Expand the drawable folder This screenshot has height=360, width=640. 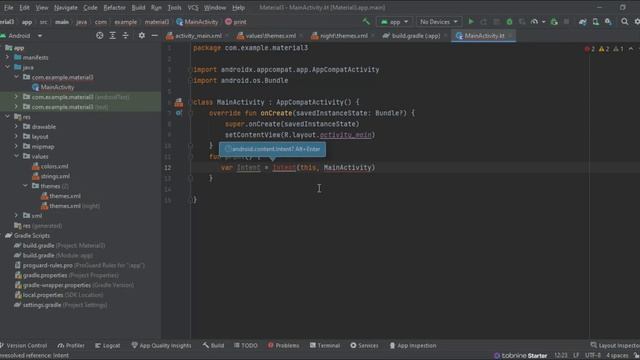point(16,127)
